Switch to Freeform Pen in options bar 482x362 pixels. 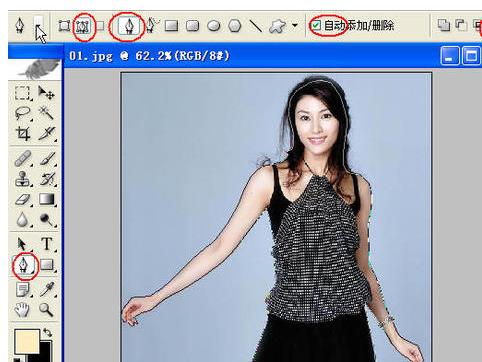click(152, 25)
